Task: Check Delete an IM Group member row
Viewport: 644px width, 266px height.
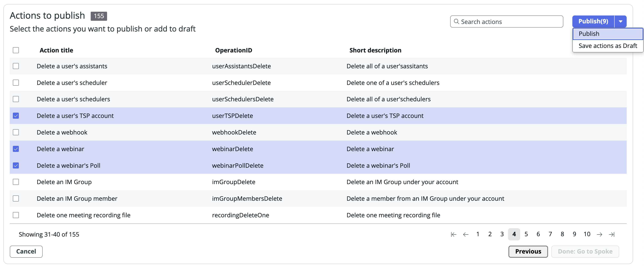Action: tap(16, 198)
